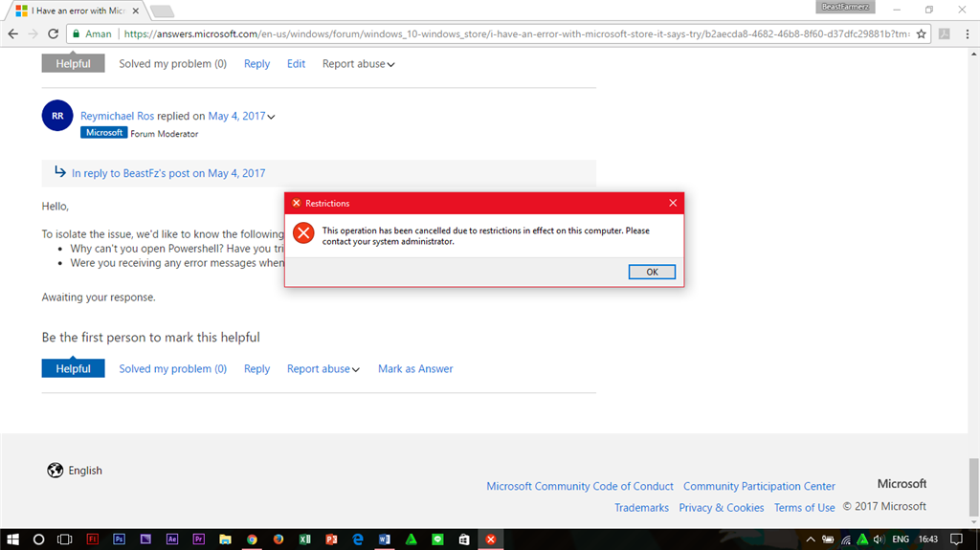The image size is (980, 550).
Task: Switch to Microsoft Word taskbar icon
Action: pos(385,539)
